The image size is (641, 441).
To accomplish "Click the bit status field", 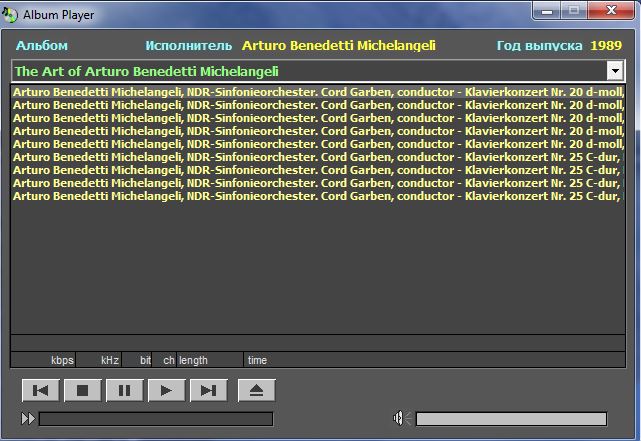I will [137, 360].
